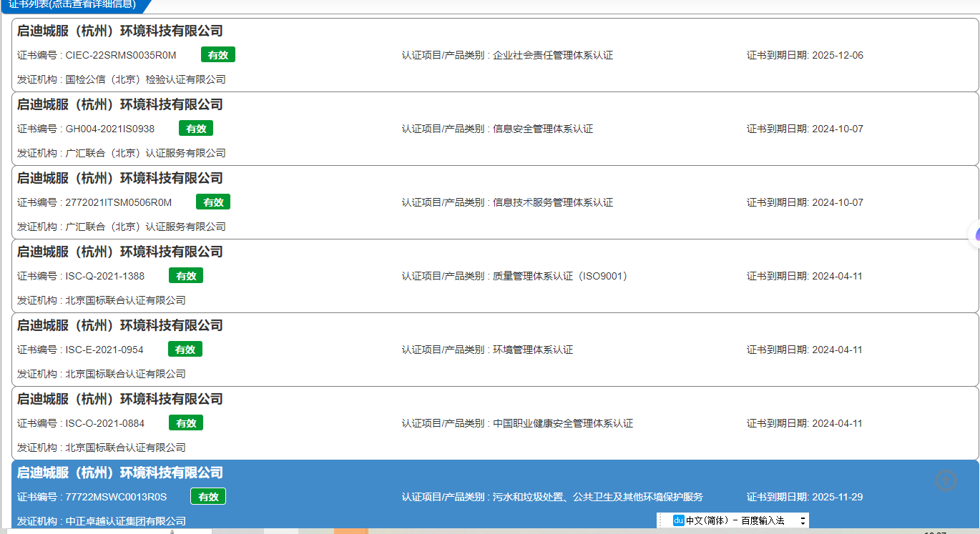Select certificate number CIEC-22SRMS0035R0M
The image size is (980, 534).
click(121, 55)
